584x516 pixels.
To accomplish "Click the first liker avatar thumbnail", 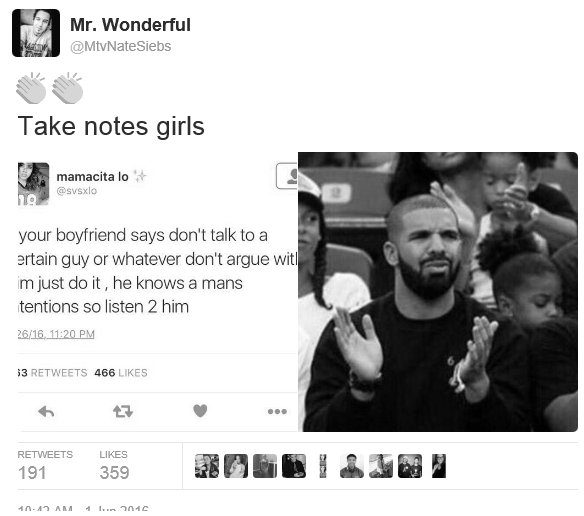I will click(207, 466).
